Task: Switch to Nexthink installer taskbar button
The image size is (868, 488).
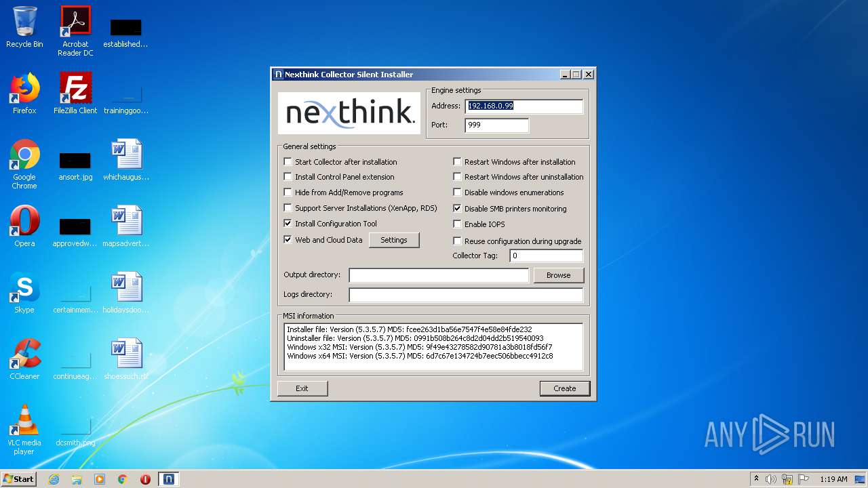Action: pos(168,479)
